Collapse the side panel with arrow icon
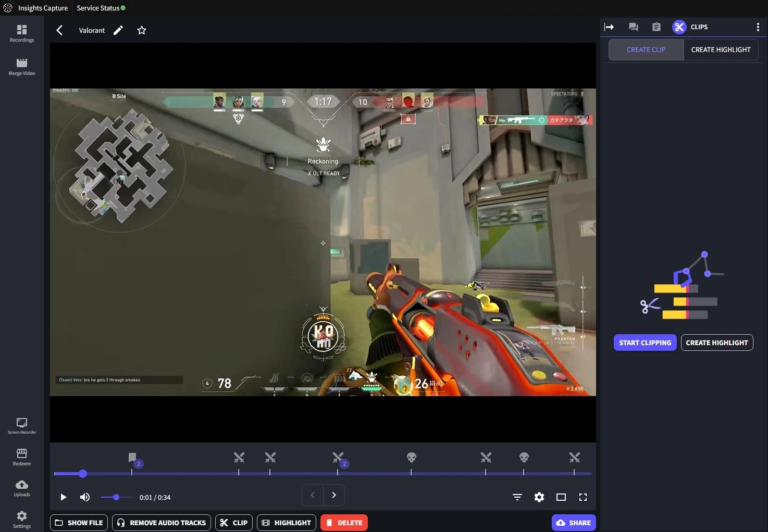This screenshot has width=768, height=532. (x=609, y=27)
